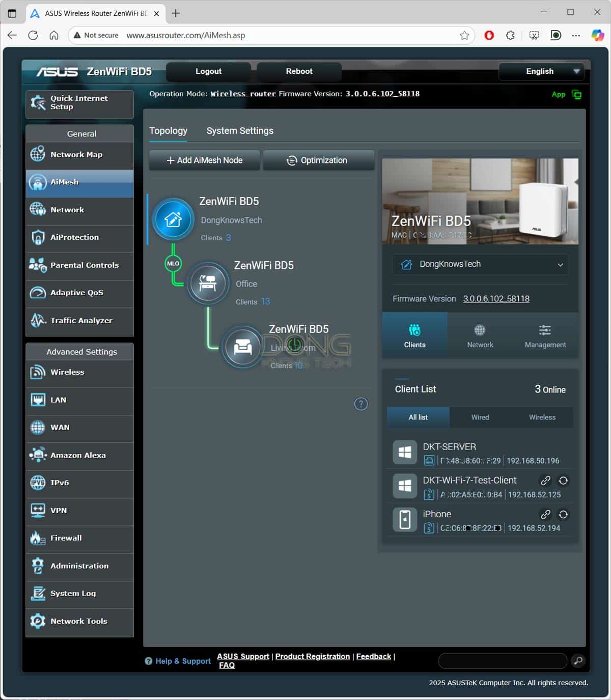Viewport: 611px width, 700px height.
Task: Click the footer search magnifier icon
Action: (578, 661)
